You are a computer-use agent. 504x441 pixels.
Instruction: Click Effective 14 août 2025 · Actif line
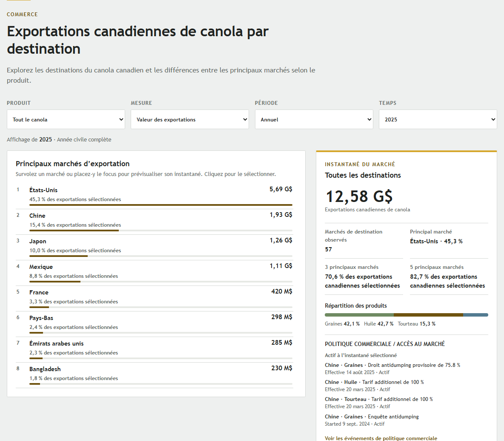click(x=357, y=372)
